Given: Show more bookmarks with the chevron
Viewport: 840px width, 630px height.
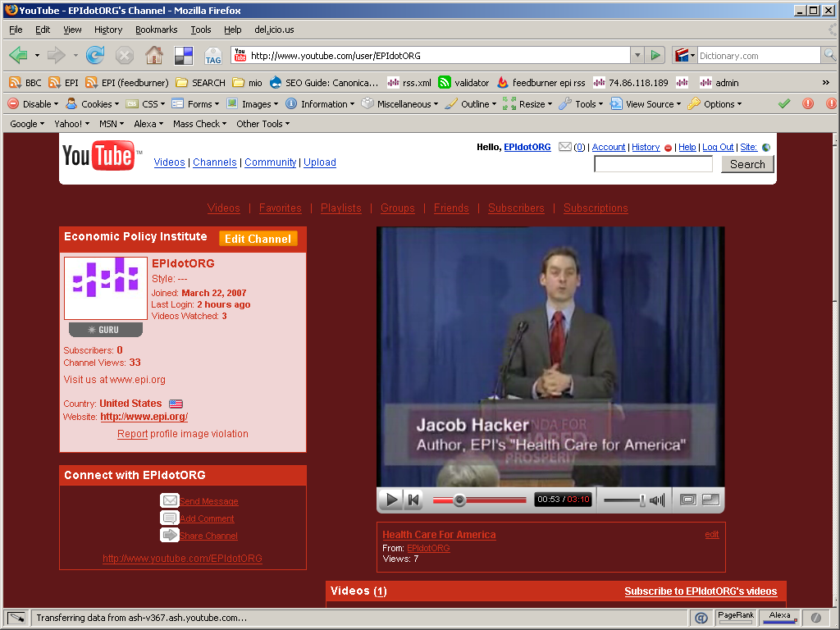Looking at the screenshot, I should (x=826, y=83).
